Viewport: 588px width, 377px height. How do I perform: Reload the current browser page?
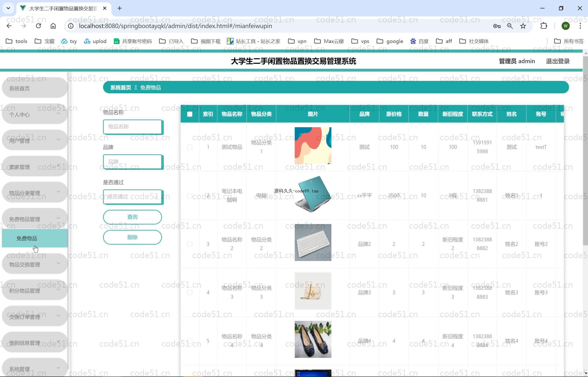coord(38,26)
